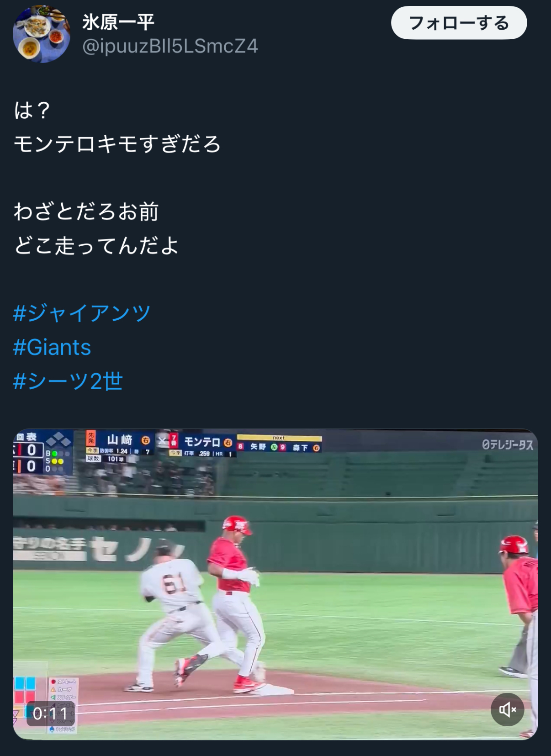
Task: Tap the pitch type legend overlay in the video
Action: 63,705
